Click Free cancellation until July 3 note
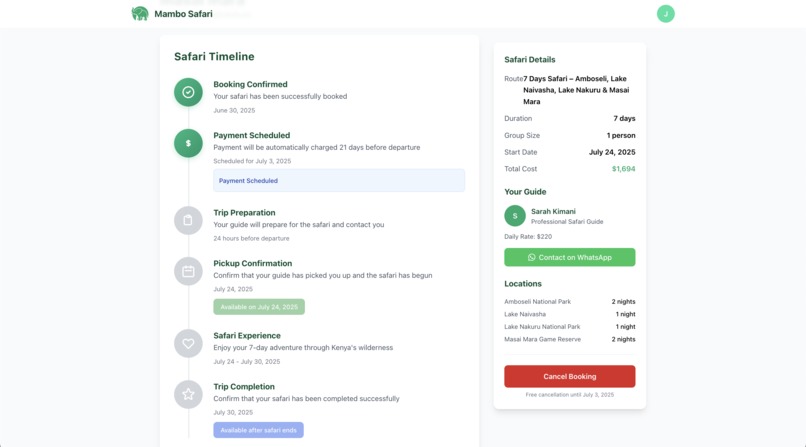 click(570, 395)
